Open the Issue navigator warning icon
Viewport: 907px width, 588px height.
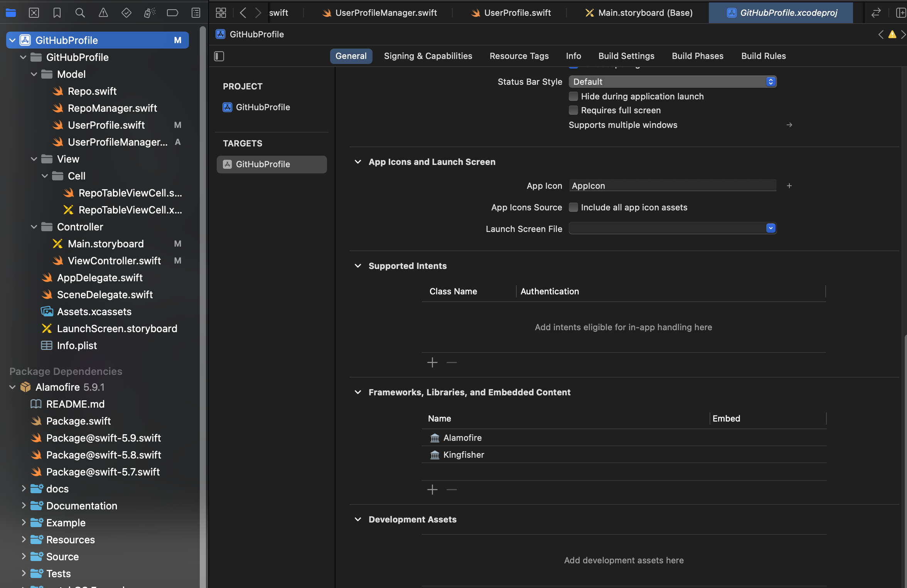(103, 13)
